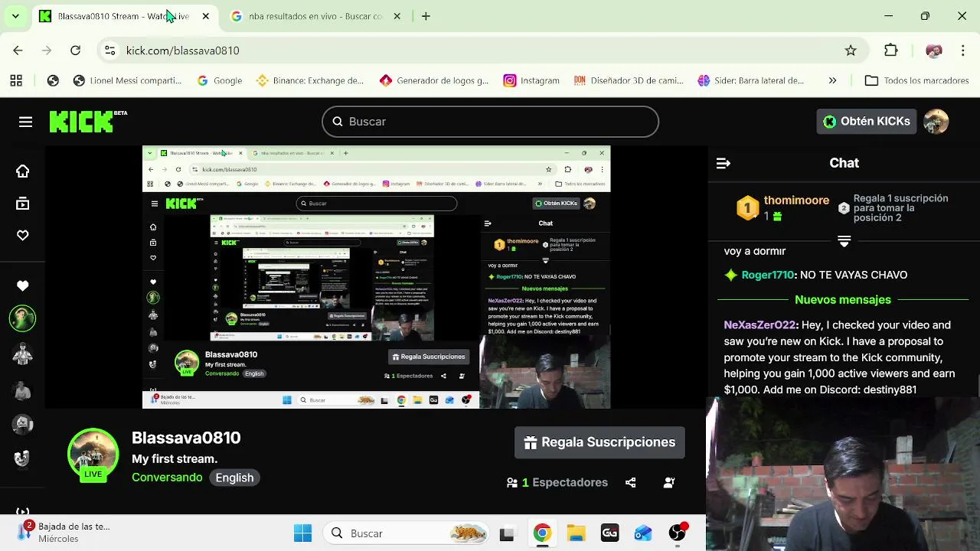Screen dimensions: 980x551
Task: Open the Extensions puzzle icon
Action: pos(890,51)
